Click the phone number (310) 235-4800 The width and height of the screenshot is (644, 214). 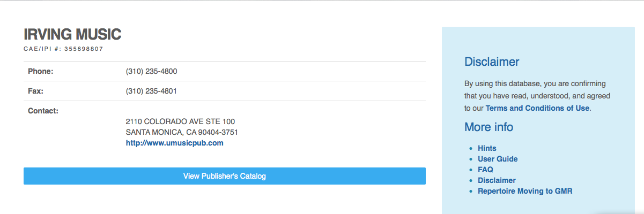coord(151,71)
